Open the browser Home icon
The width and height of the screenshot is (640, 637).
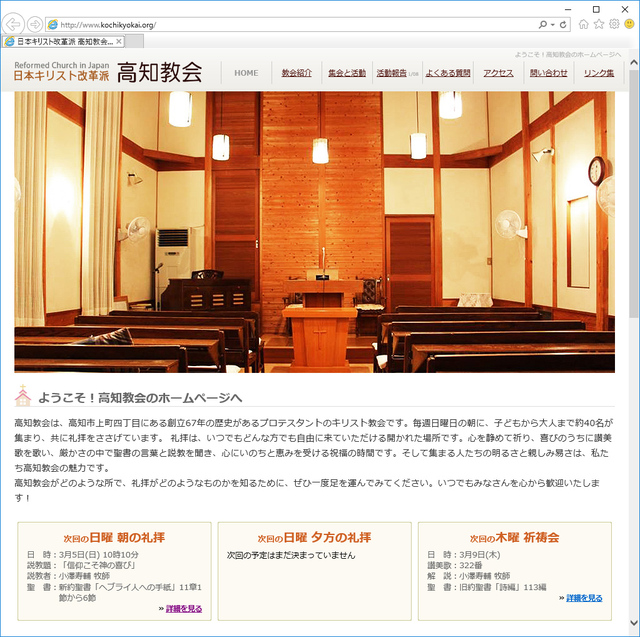pos(584,23)
